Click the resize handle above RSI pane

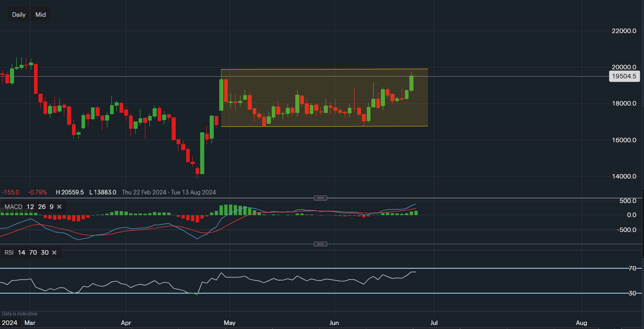(x=320, y=244)
